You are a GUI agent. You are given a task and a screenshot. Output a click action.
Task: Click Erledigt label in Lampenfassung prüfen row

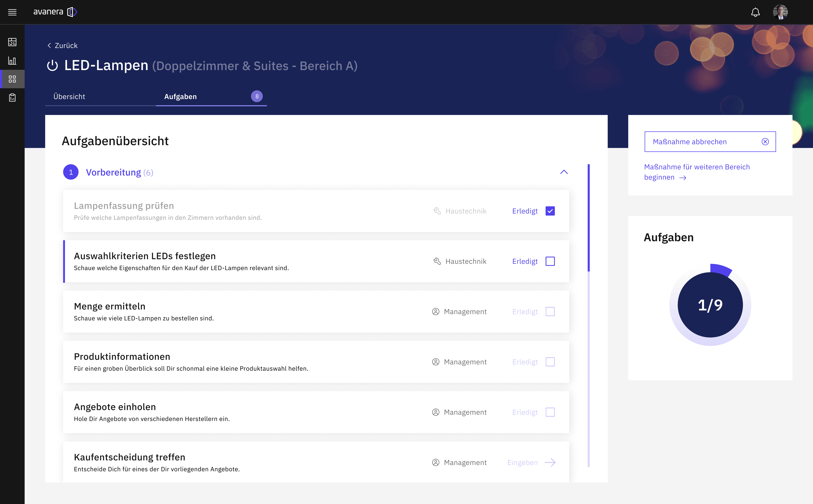pos(525,211)
